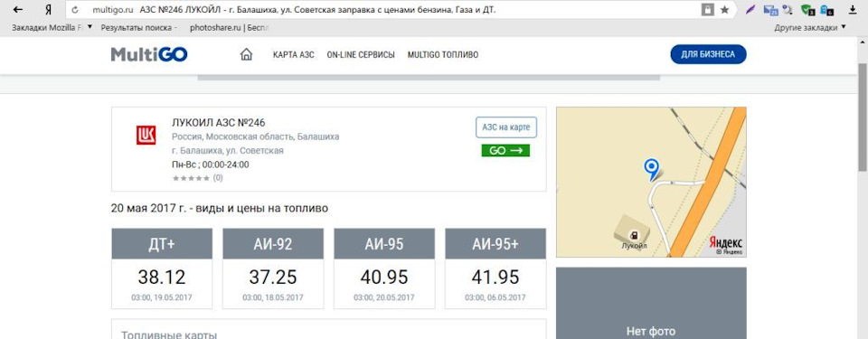Click the timestamp "03:00, 18.05.2017"

[273, 298]
